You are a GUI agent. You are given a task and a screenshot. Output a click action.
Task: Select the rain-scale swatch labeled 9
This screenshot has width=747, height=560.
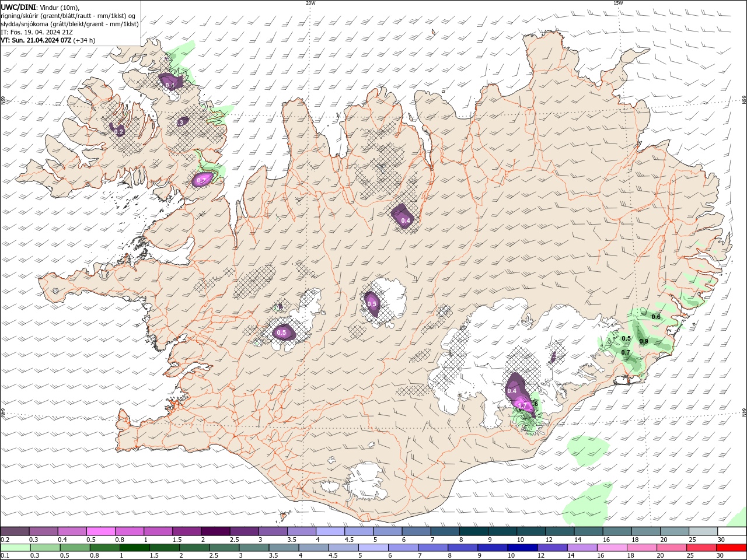493,548
